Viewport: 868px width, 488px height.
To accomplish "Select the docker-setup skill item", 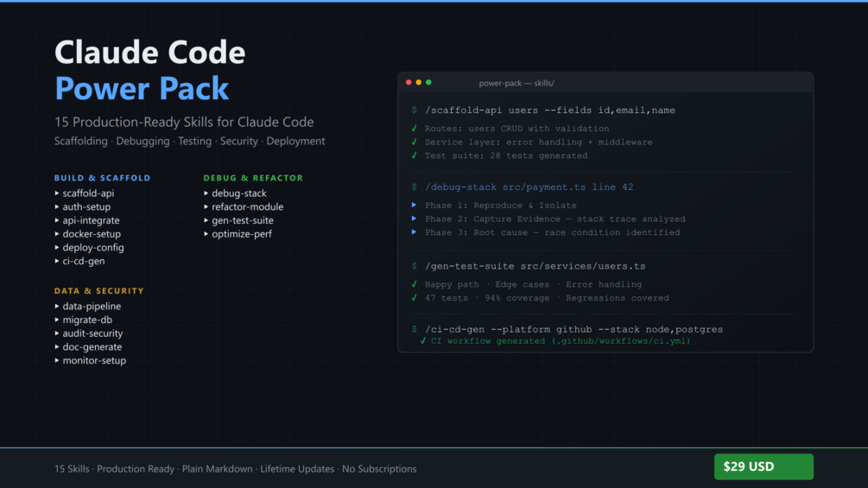I will [x=92, y=234].
